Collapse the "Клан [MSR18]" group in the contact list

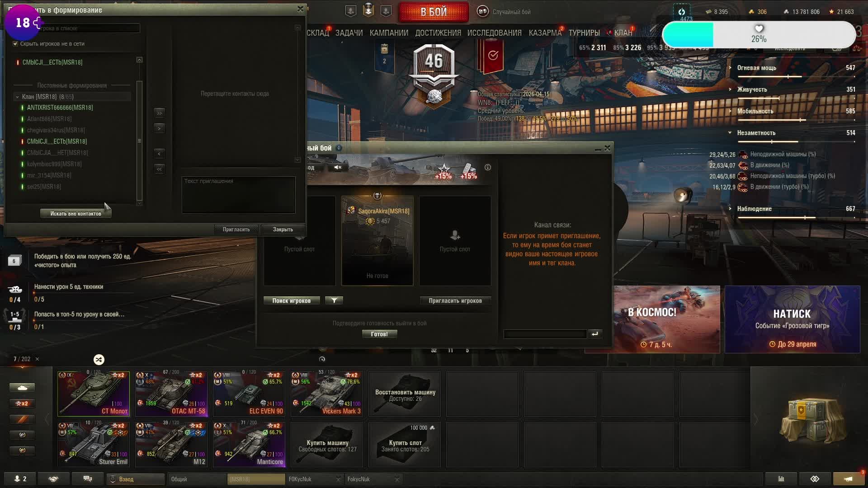point(17,97)
